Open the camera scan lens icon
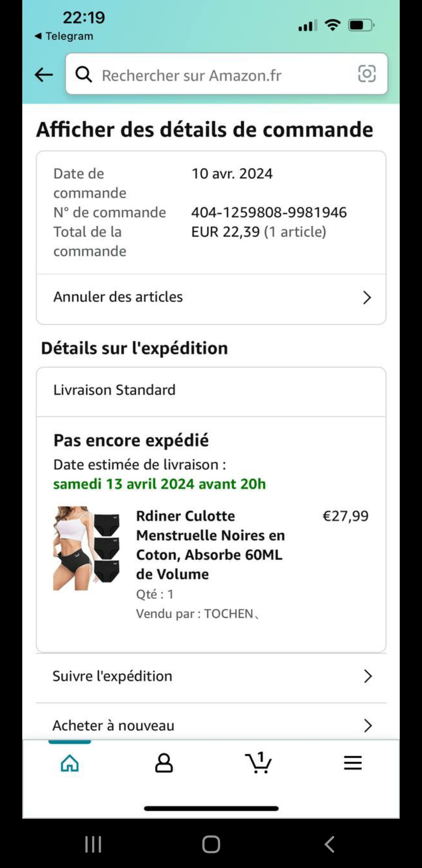The height and width of the screenshot is (868, 422). click(367, 74)
